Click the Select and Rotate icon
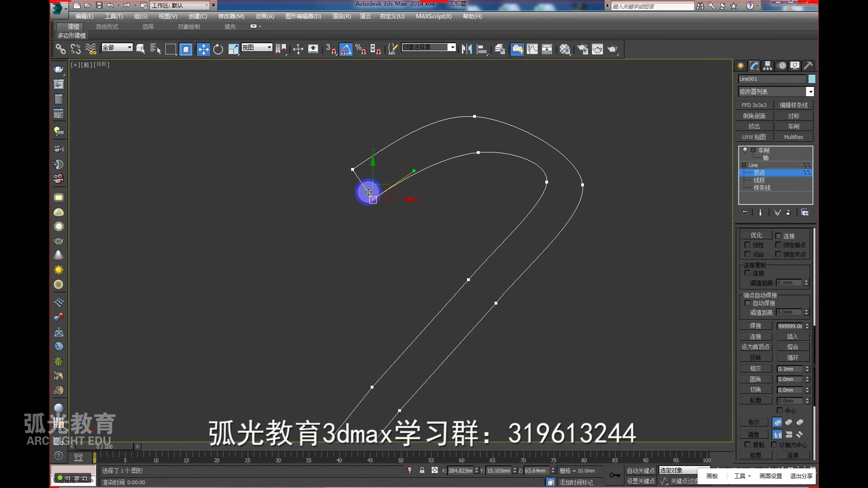The width and height of the screenshot is (868, 488). [217, 49]
